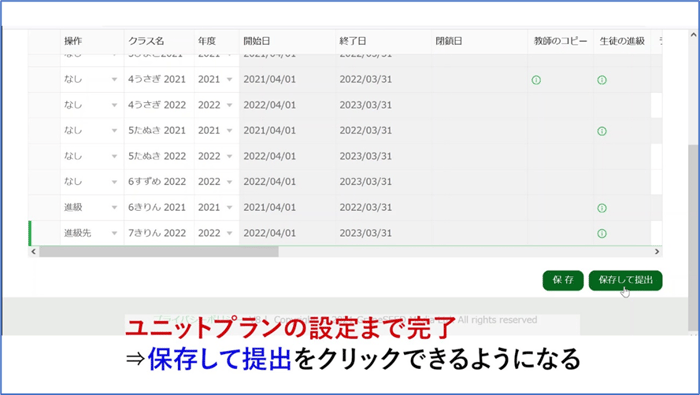Edit class name cell 6きりん 2021
Image resolution: width=700 pixels, height=395 pixels.
[159, 208]
